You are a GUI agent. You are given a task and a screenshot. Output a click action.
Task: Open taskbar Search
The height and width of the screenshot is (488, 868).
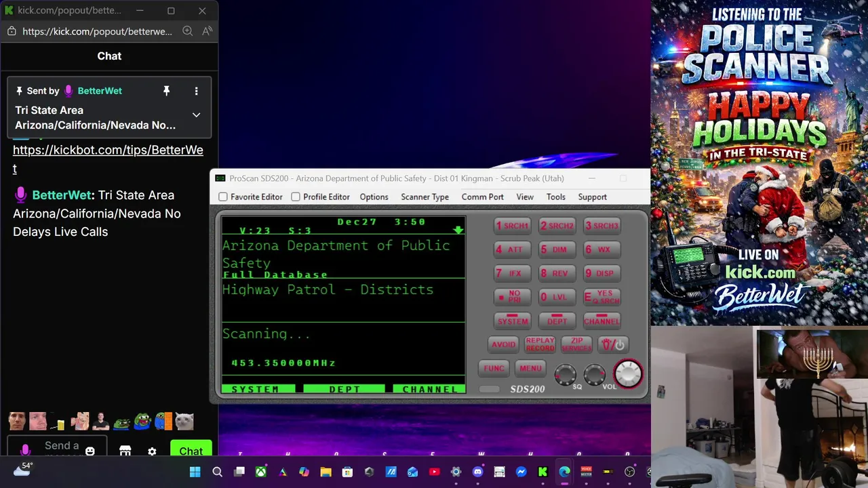(x=217, y=472)
